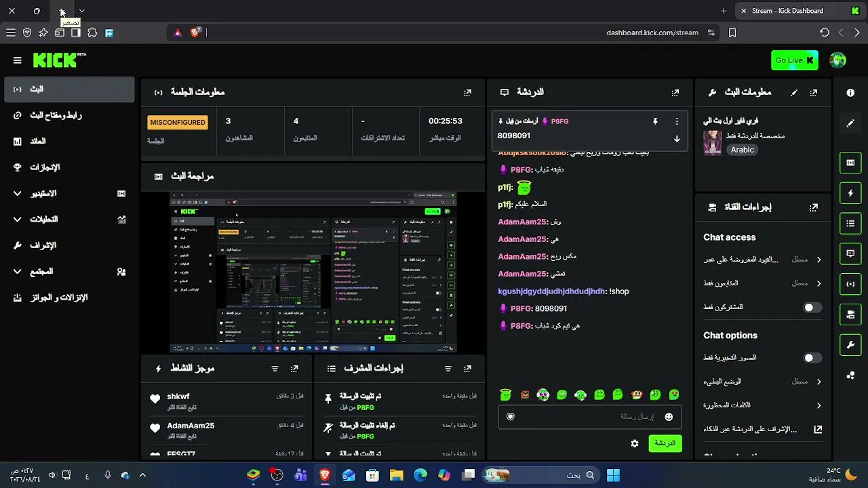The image size is (868, 488).
Task: Open the account age restriction setting chevron
Action: [x=818, y=260]
